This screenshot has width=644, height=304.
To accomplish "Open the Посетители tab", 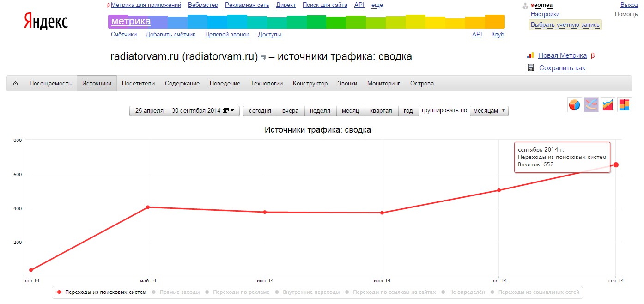I will click(138, 84).
